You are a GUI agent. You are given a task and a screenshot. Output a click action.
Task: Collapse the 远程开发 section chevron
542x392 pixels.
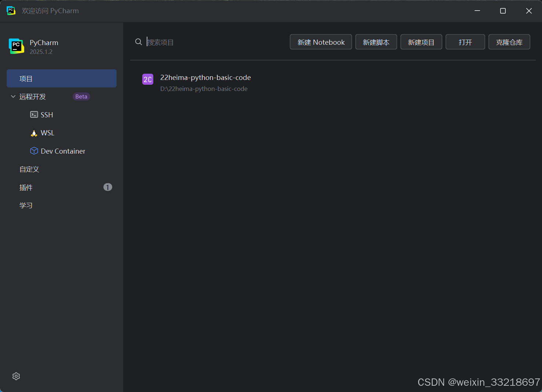pos(13,96)
